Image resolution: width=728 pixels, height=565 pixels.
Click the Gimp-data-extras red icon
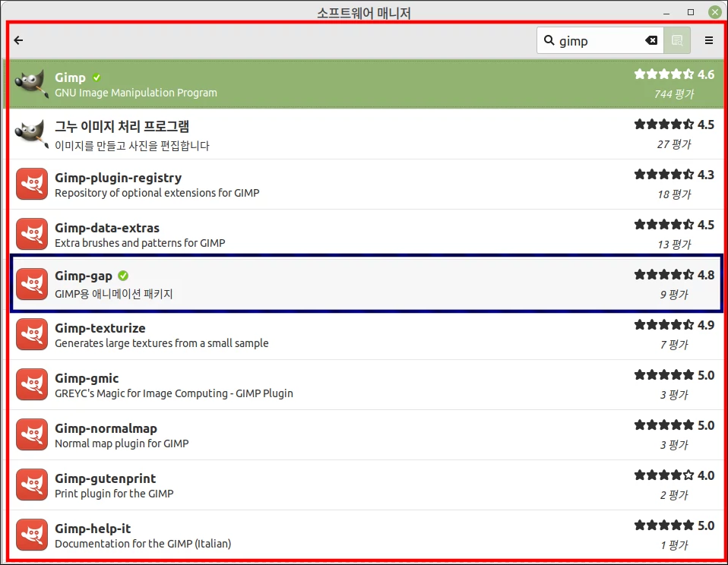tap(32, 234)
